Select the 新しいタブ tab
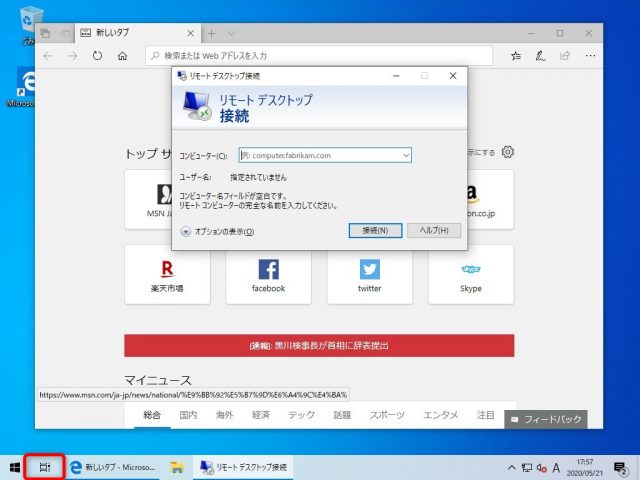 (138, 33)
